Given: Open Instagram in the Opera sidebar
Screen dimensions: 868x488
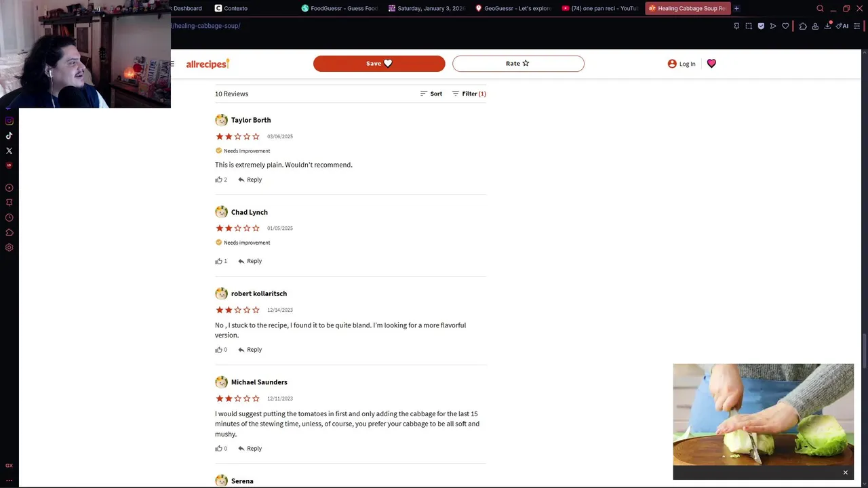Looking at the screenshot, I should [9, 121].
